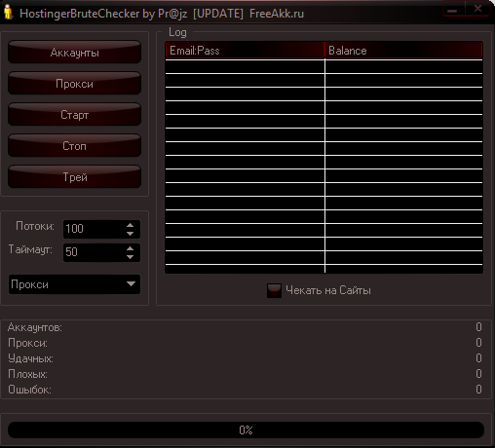Click the Прокси: counter label in stats
Viewport: 495px width, 448px height.
[27, 343]
